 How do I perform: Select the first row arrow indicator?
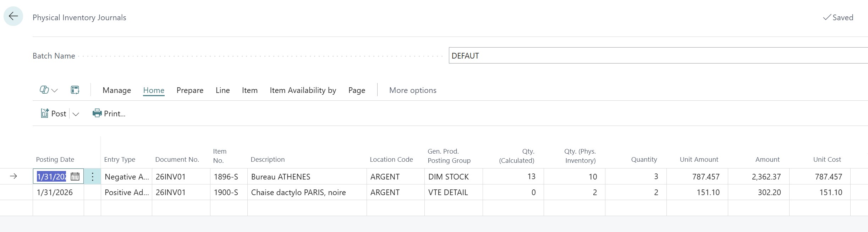[x=13, y=176]
